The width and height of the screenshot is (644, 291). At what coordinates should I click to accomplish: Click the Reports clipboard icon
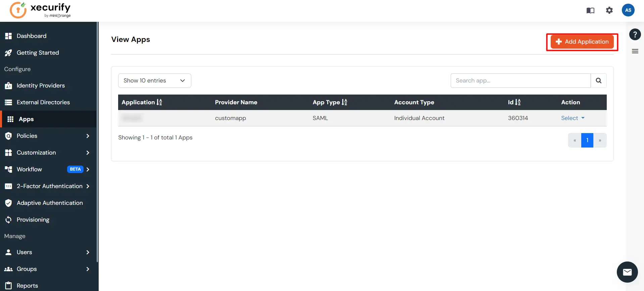click(x=8, y=285)
